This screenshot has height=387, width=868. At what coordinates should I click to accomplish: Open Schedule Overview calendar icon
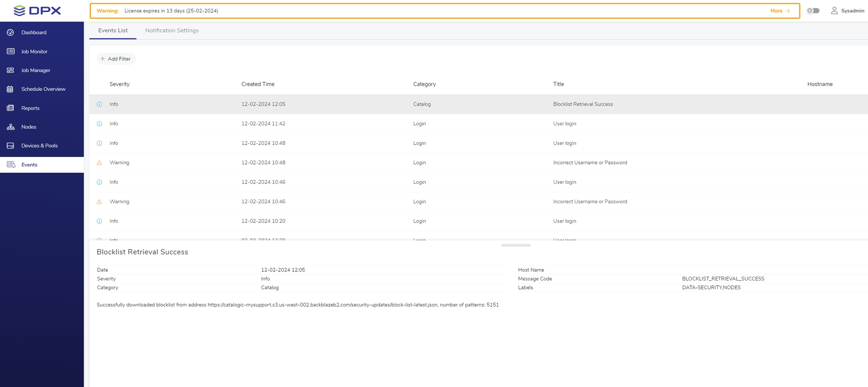click(x=11, y=89)
